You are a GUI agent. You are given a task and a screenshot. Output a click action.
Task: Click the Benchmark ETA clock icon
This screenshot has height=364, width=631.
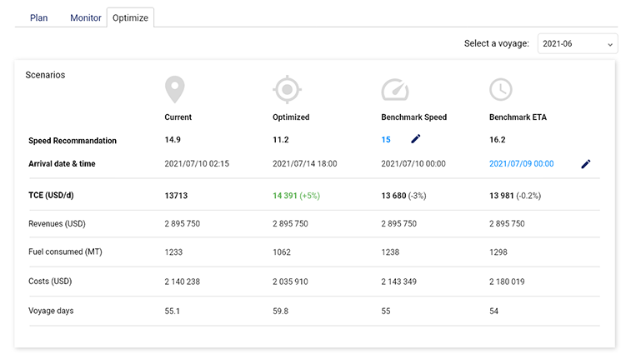500,89
